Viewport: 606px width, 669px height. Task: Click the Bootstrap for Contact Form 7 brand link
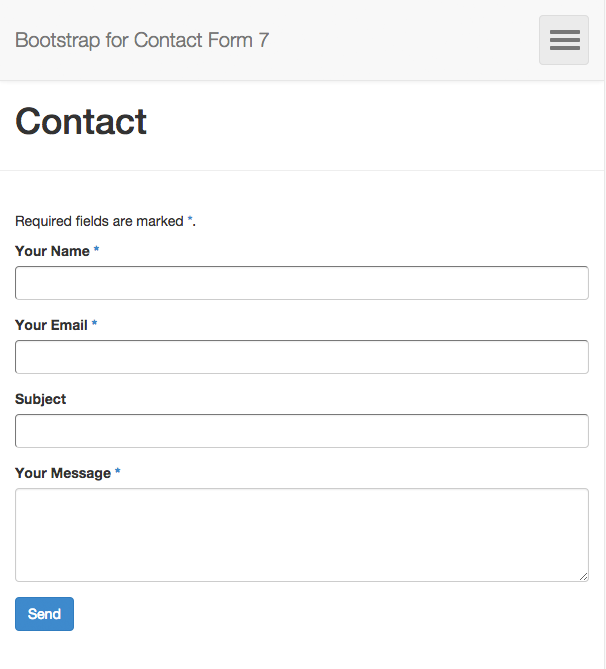[141, 41]
